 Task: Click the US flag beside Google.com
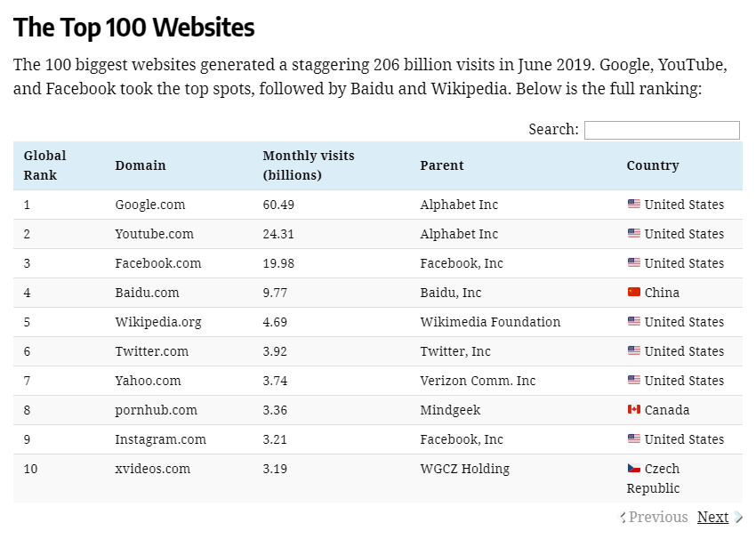point(632,204)
